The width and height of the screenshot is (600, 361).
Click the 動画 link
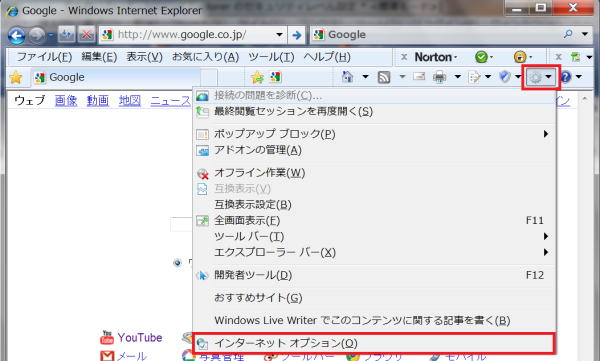pos(98,101)
